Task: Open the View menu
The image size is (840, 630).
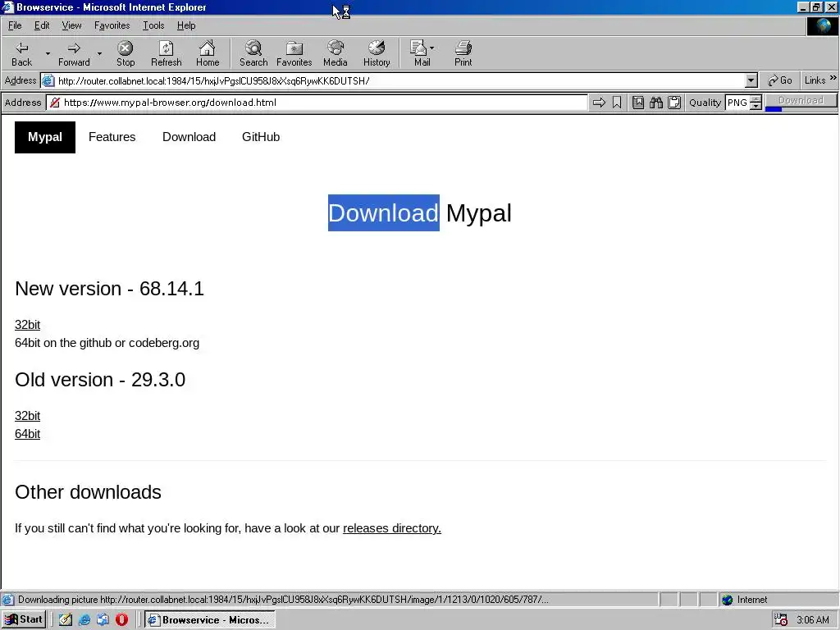Action: pyautogui.click(x=72, y=25)
